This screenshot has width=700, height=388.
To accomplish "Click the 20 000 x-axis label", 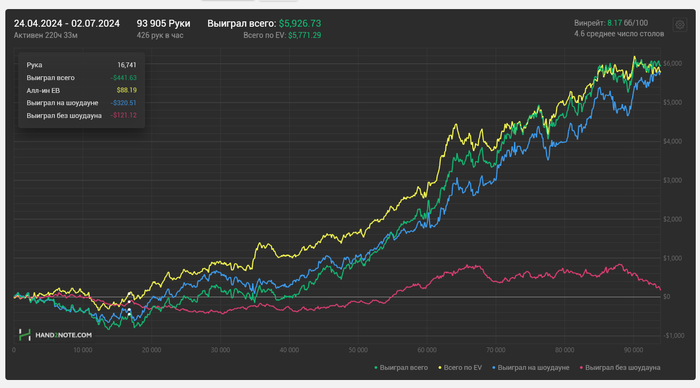I will [152, 350].
